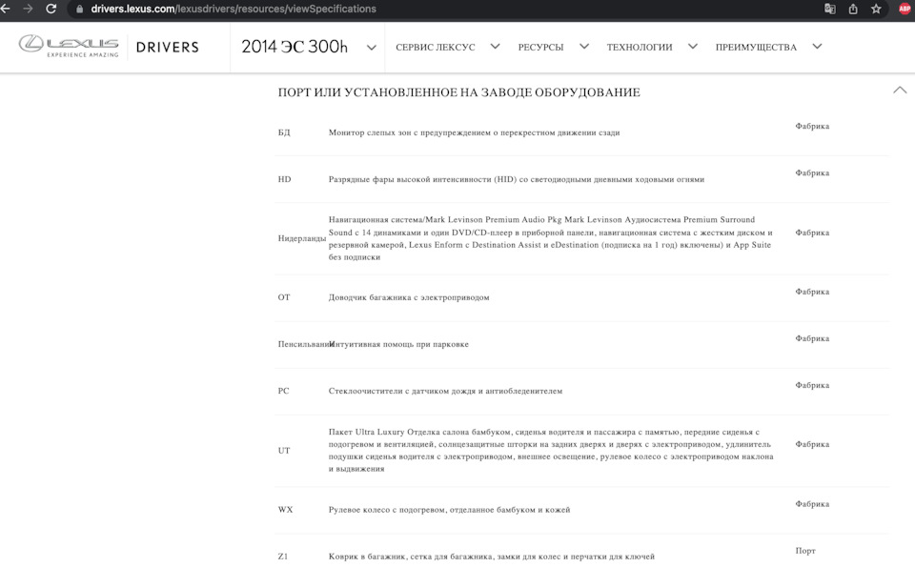Select the БД option code

coord(284,132)
